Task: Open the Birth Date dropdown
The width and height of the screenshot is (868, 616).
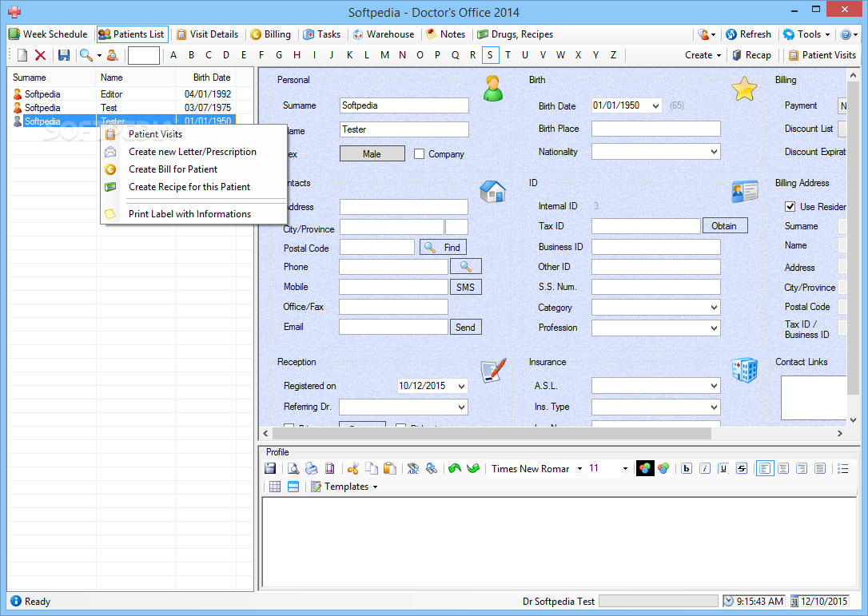Action: click(655, 105)
